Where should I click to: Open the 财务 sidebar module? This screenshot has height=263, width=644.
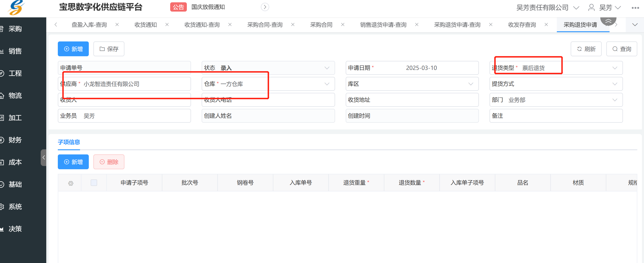15,140
